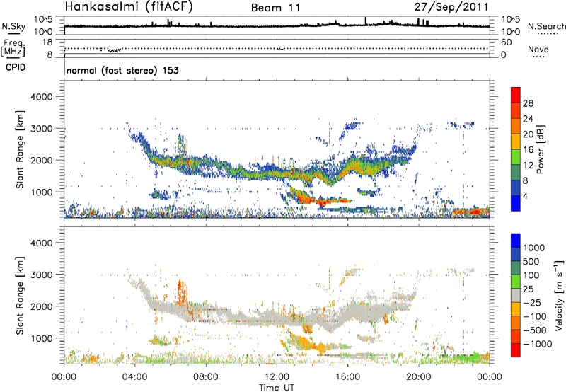Click the '-25' velocity scale value

pyautogui.click(x=532, y=303)
